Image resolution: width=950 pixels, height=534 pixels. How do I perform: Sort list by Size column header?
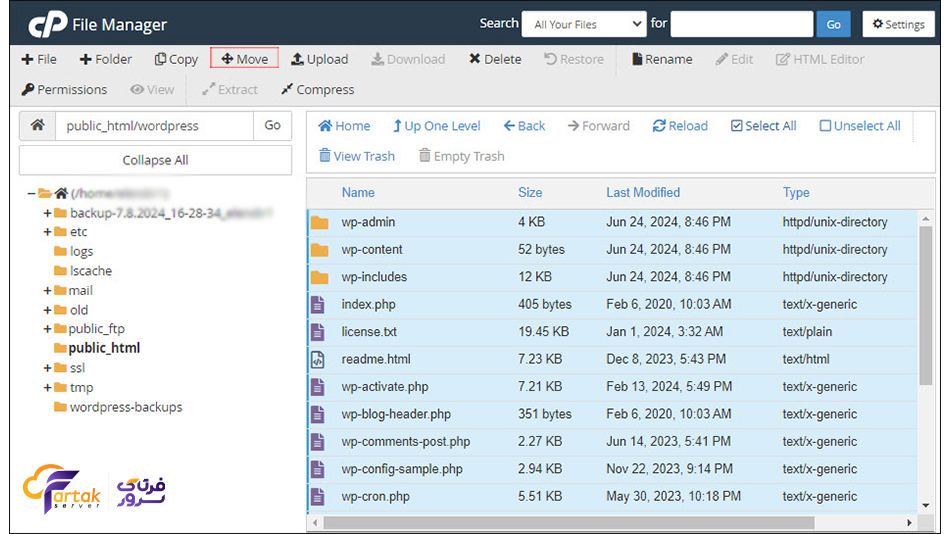530,192
